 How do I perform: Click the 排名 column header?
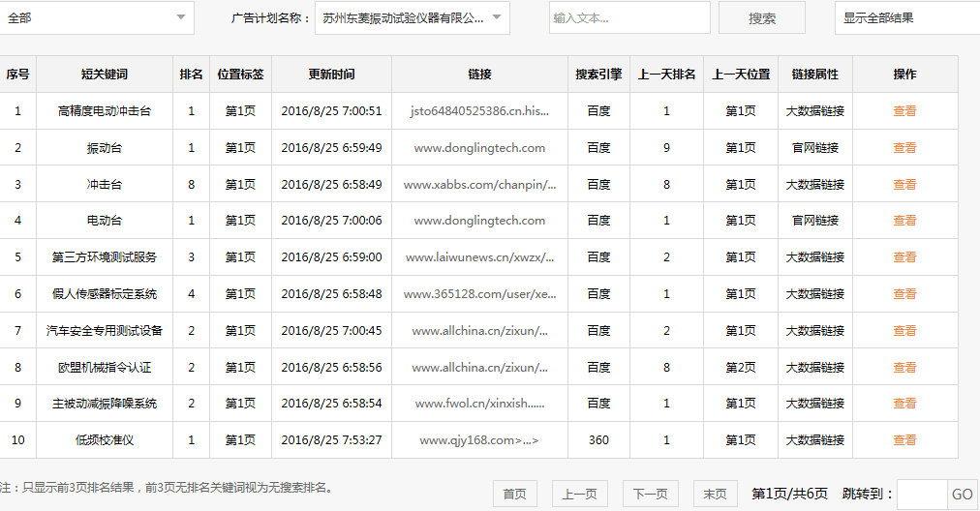[x=191, y=75]
